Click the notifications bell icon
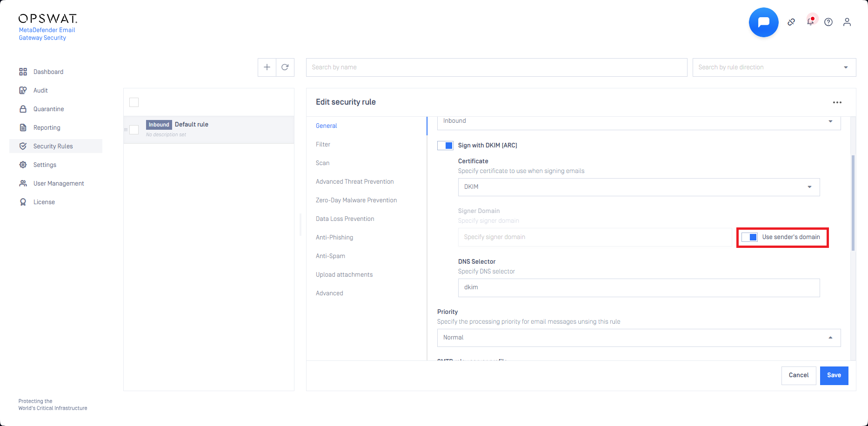The image size is (868, 426). (x=810, y=22)
